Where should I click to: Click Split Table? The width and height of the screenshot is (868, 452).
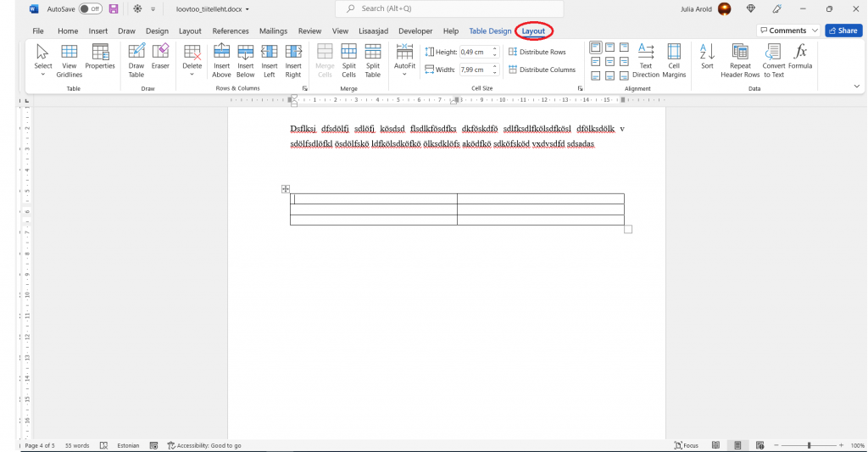[373, 60]
